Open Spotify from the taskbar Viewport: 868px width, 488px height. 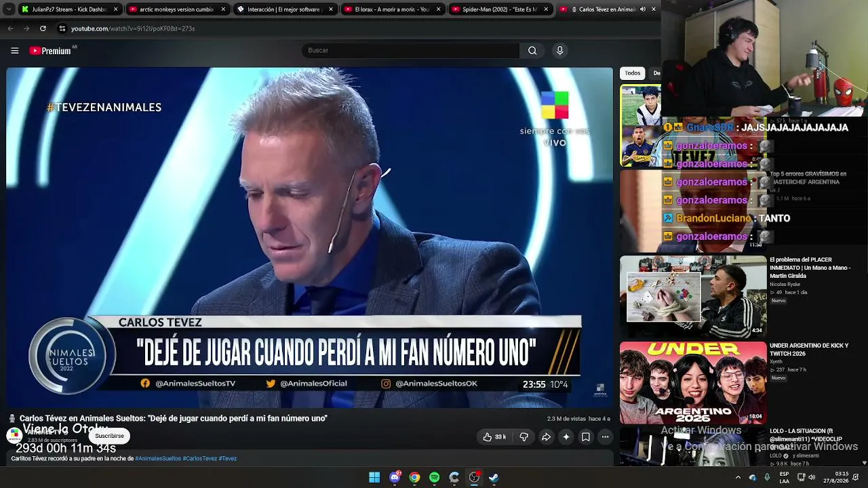(x=435, y=477)
